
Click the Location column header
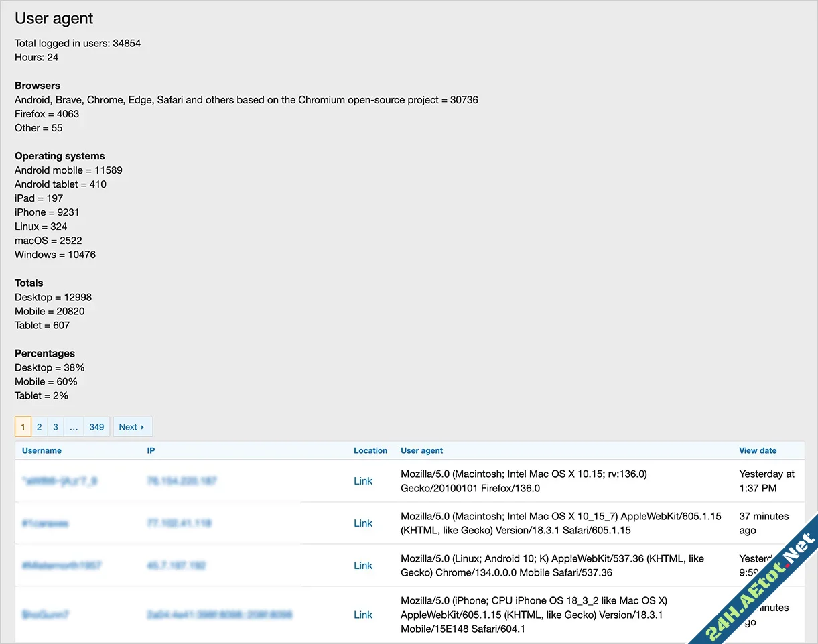(x=370, y=450)
